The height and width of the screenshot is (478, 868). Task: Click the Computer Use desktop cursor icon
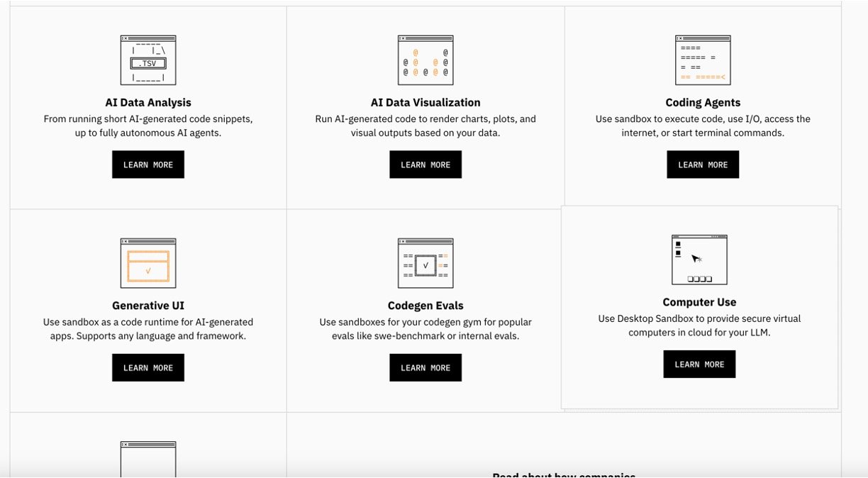[699, 260]
